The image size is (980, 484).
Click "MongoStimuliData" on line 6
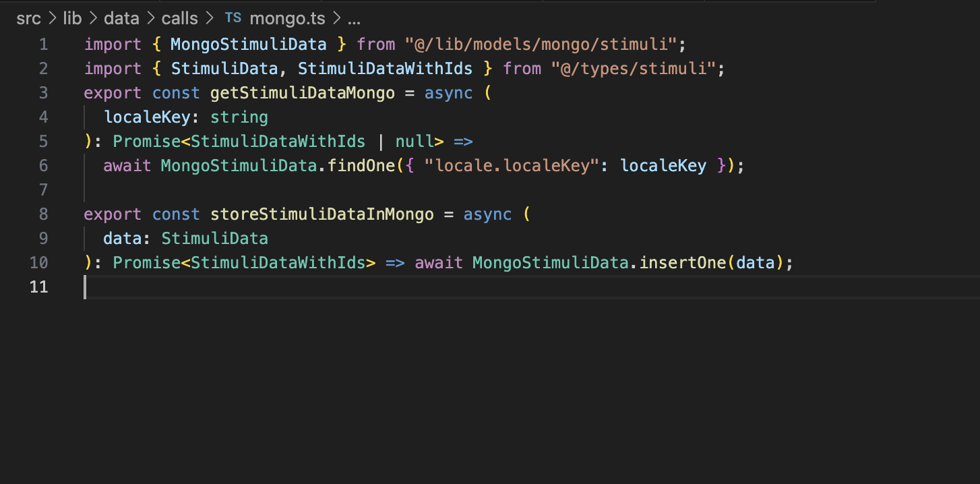[239, 166]
